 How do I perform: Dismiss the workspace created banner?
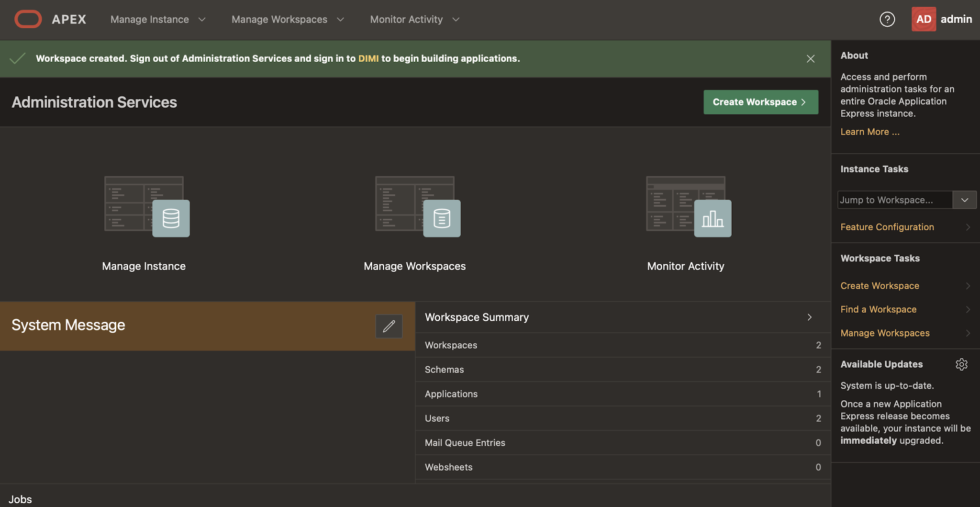810,58
